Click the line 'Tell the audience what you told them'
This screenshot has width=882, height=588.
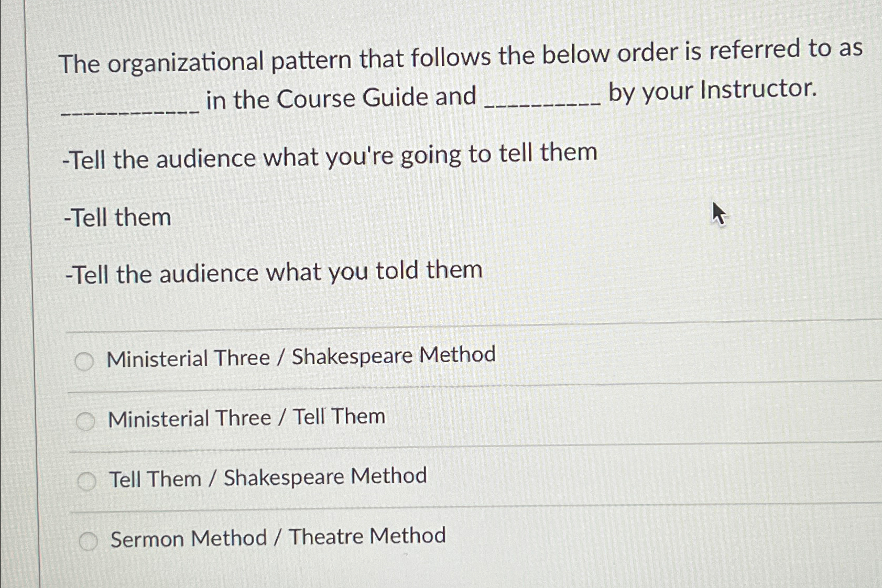coord(273,271)
